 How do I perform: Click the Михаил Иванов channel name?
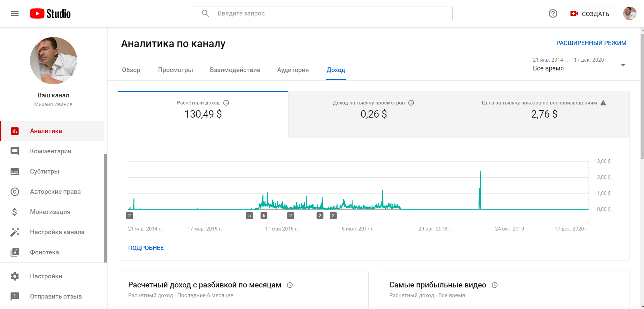click(53, 104)
